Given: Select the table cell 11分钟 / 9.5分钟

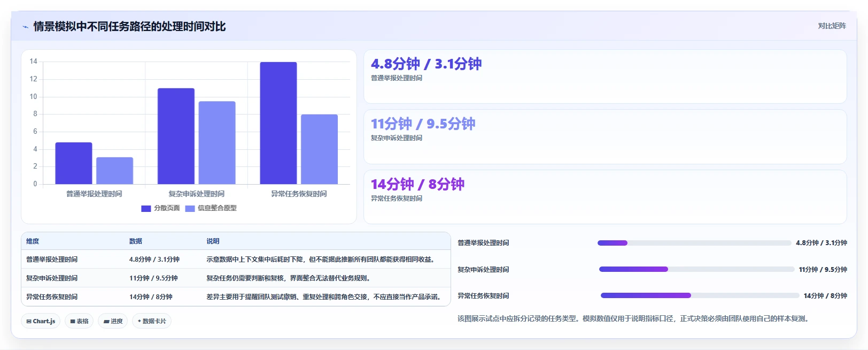Looking at the screenshot, I should tap(153, 278).
